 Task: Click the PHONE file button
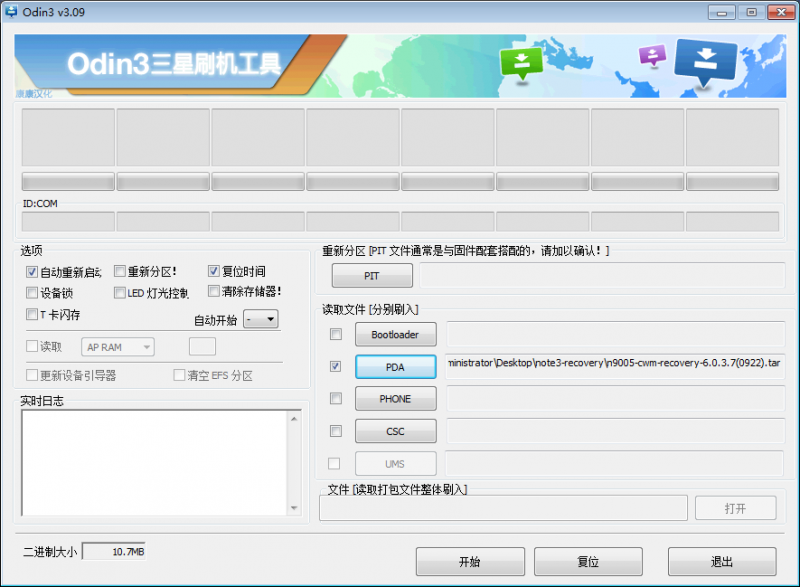click(x=395, y=399)
